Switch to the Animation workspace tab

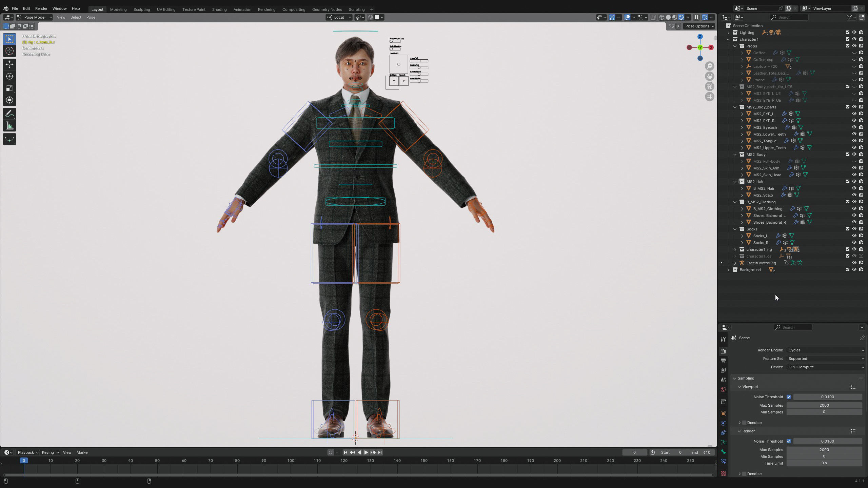click(x=242, y=9)
